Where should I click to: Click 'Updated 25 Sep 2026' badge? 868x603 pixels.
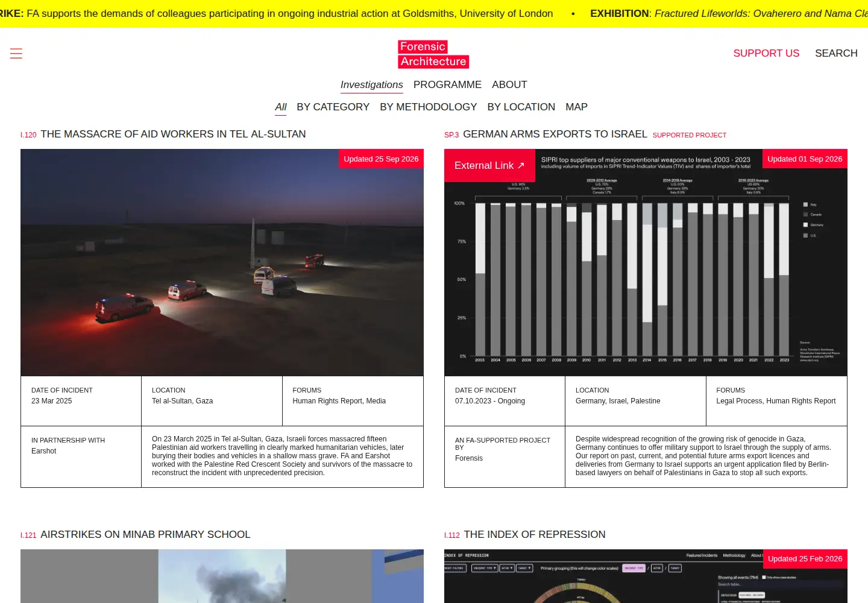[381, 159]
